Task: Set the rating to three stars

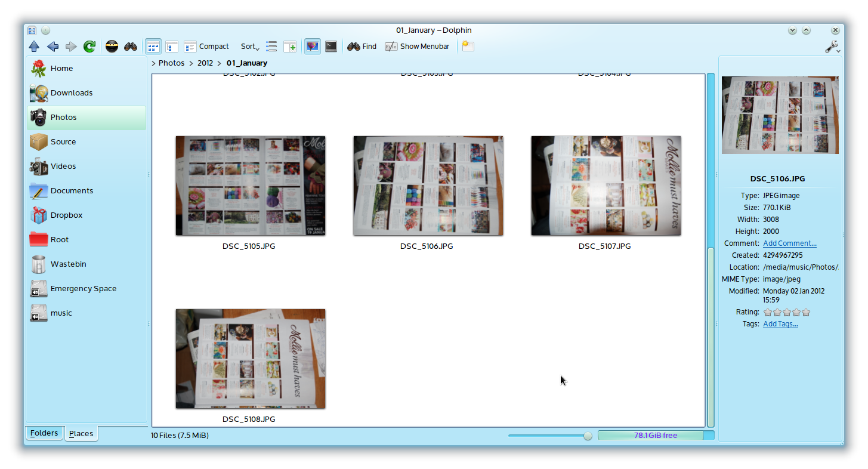Action: click(x=787, y=313)
